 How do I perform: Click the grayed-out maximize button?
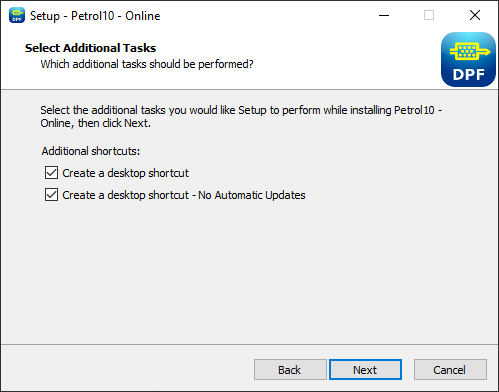[x=429, y=15]
